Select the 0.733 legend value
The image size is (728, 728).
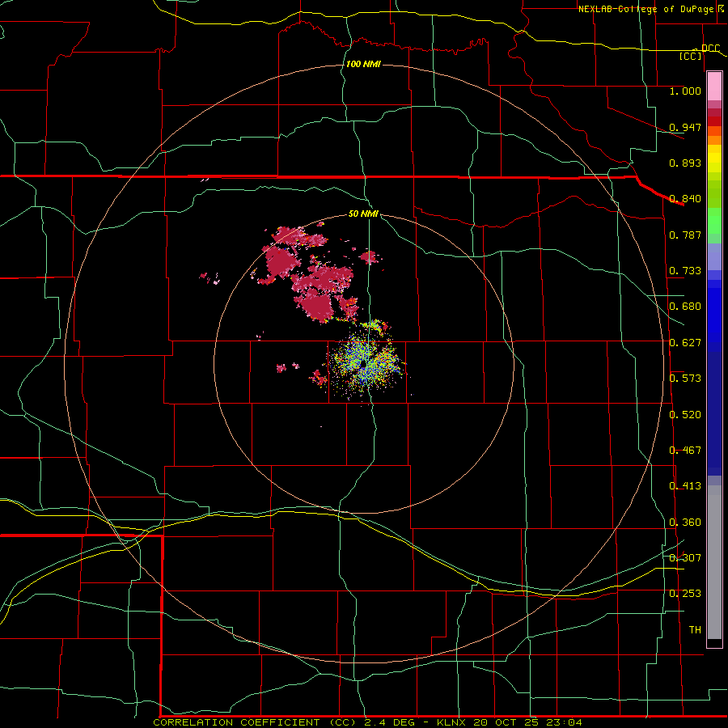click(685, 271)
